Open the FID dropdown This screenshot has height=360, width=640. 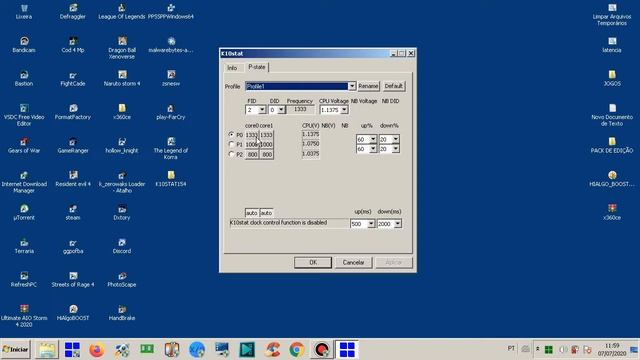(256, 110)
